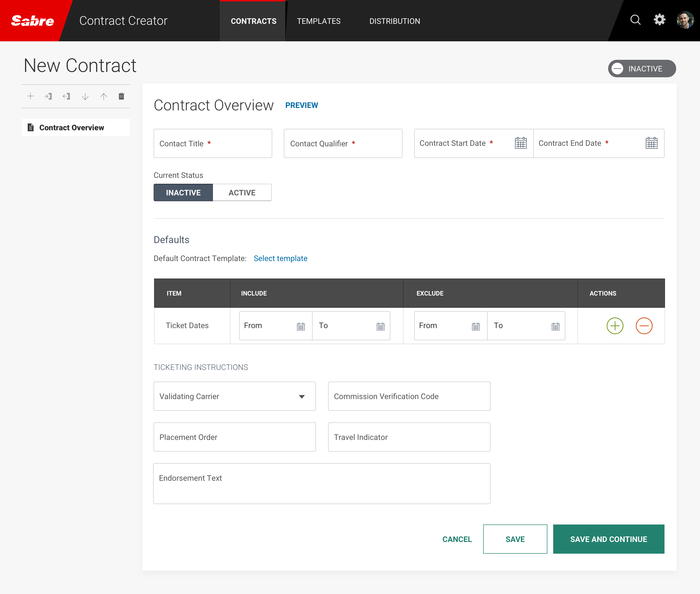
Task: Click the SAVE button
Action: tap(515, 539)
